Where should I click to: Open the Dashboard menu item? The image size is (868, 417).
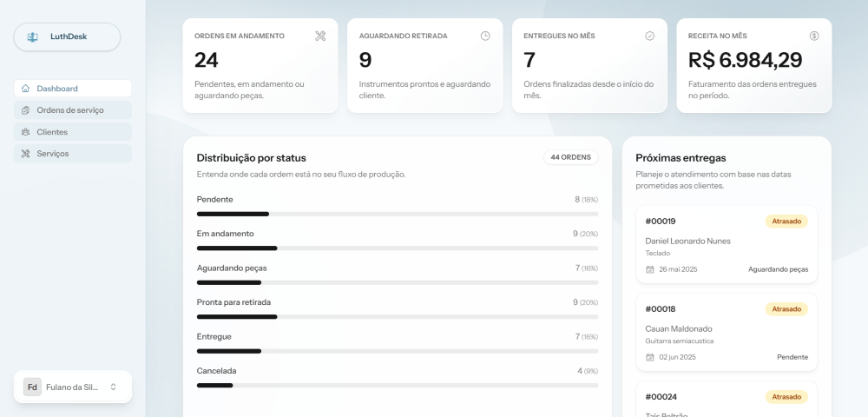tap(73, 89)
